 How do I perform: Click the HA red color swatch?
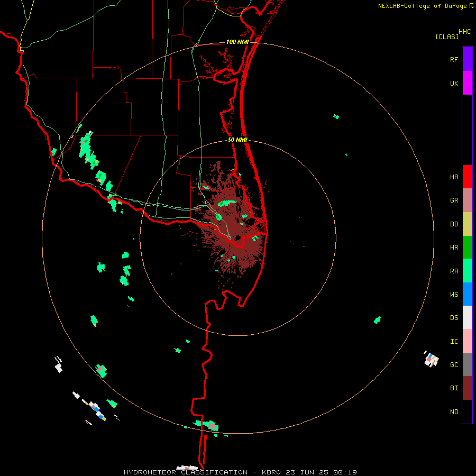pyautogui.click(x=467, y=177)
